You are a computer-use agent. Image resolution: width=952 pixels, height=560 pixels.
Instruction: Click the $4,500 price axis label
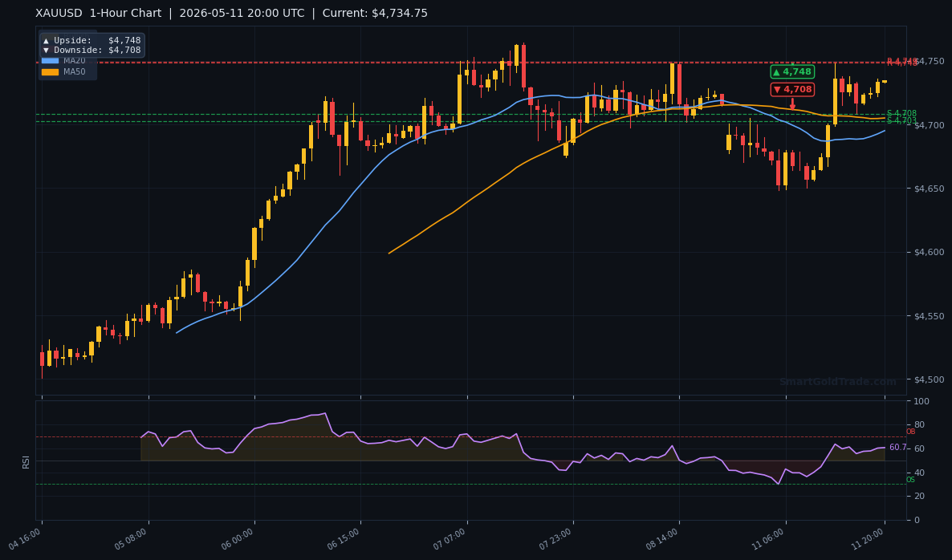point(929,379)
